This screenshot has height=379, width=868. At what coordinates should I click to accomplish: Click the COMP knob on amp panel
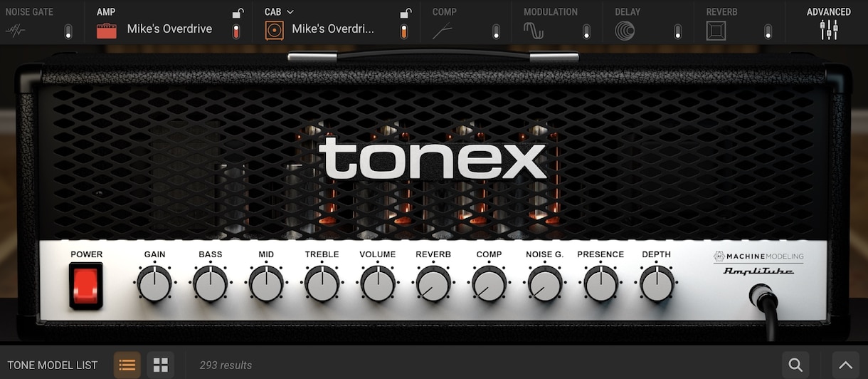point(489,284)
